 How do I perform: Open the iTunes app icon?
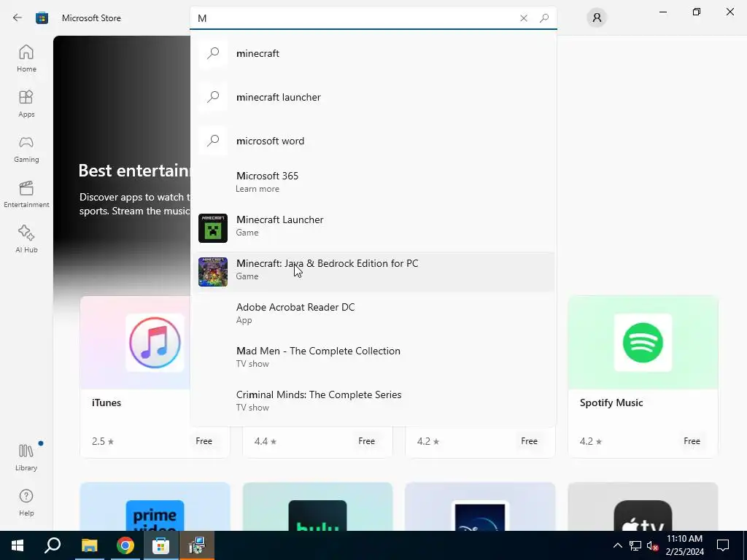(x=155, y=343)
